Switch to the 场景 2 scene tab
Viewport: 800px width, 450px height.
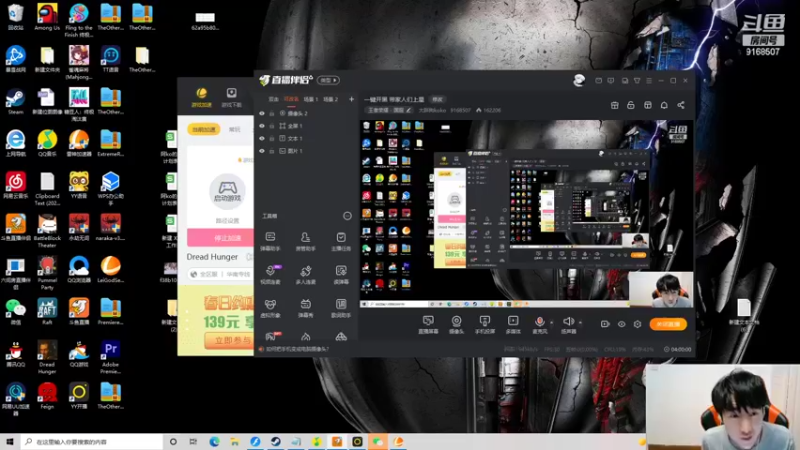(331, 99)
